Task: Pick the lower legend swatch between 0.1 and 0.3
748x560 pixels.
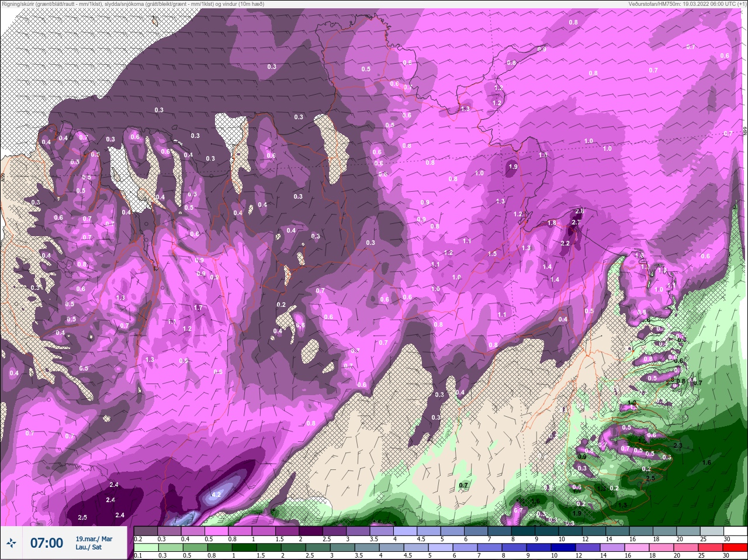Action: [x=146, y=548]
